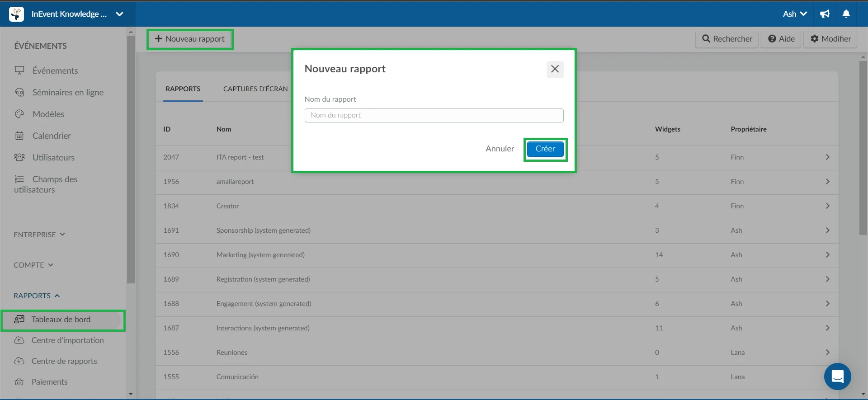Click the InEvent logo icon
Viewport: 868px width, 400px height.
(16, 14)
